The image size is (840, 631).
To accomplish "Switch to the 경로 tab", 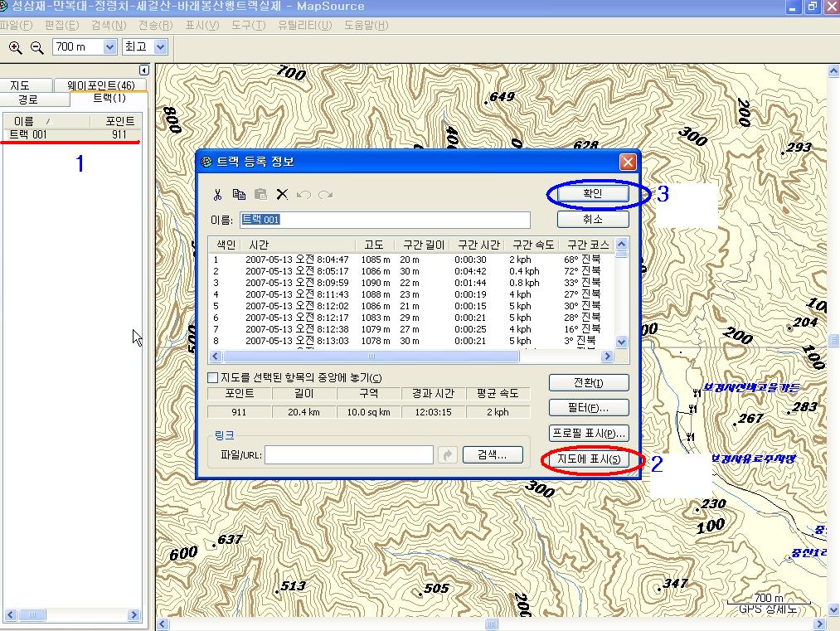I will tap(34, 100).
